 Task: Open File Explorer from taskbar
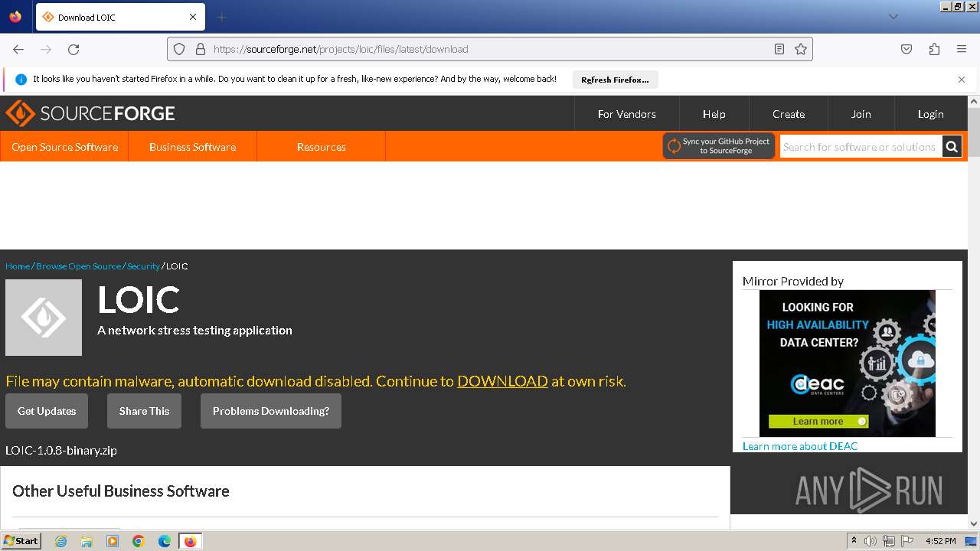click(87, 541)
